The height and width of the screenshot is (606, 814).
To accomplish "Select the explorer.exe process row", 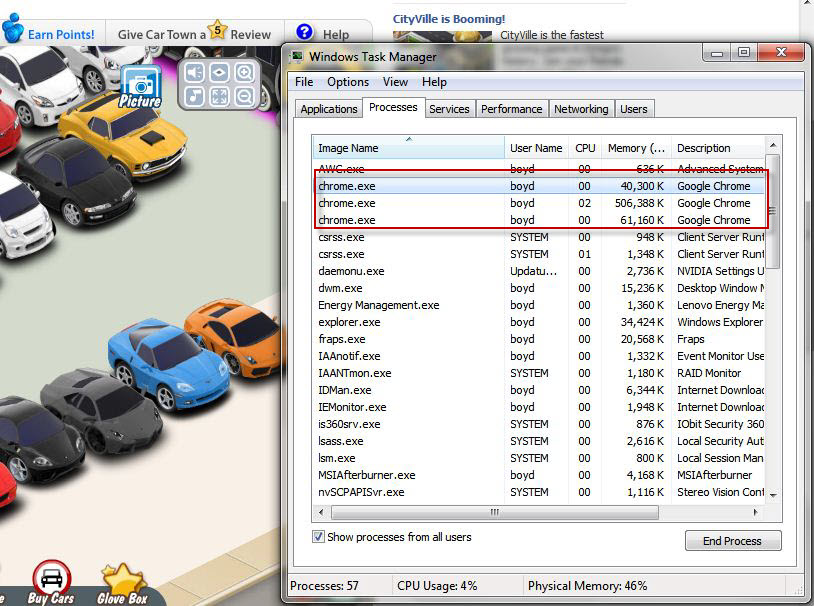I will click(539, 322).
